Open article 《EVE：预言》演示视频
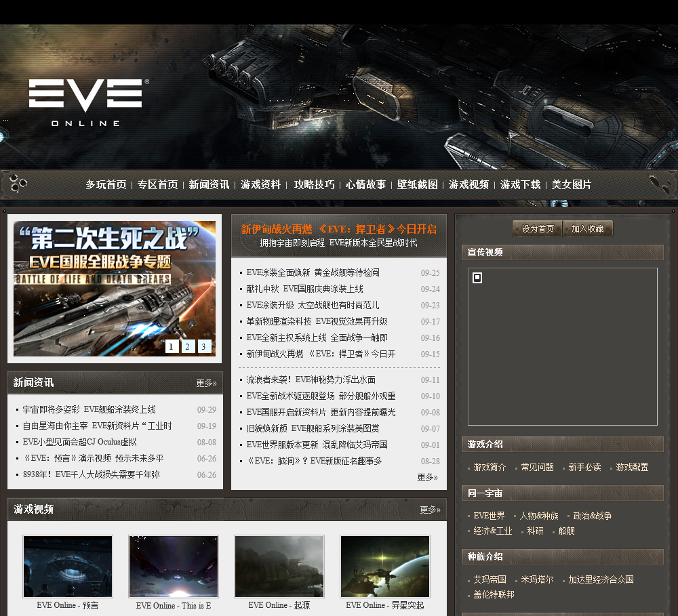 pos(93,458)
